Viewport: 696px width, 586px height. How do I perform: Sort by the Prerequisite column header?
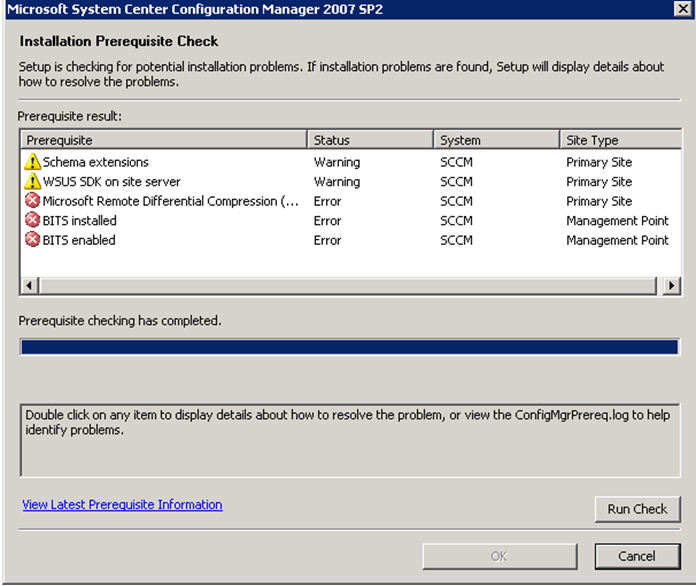point(164,140)
